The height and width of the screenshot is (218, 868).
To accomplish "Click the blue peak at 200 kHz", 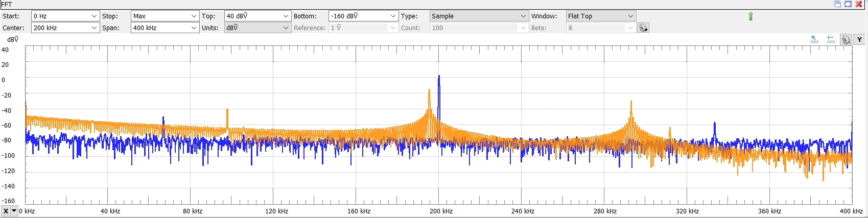I will (439, 82).
